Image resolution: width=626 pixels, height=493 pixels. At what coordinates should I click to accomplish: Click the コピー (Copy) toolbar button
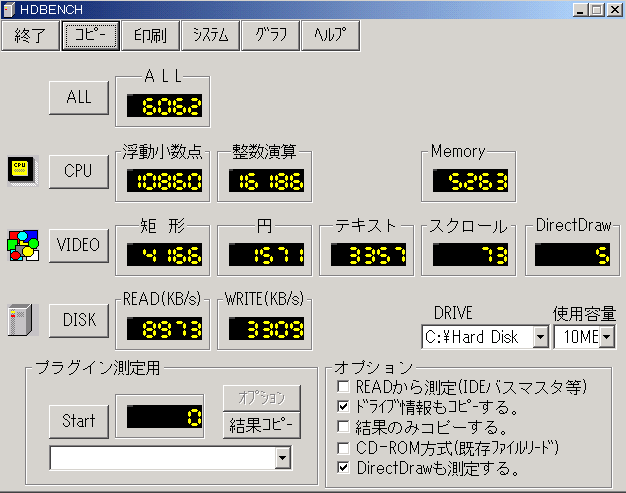91,36
